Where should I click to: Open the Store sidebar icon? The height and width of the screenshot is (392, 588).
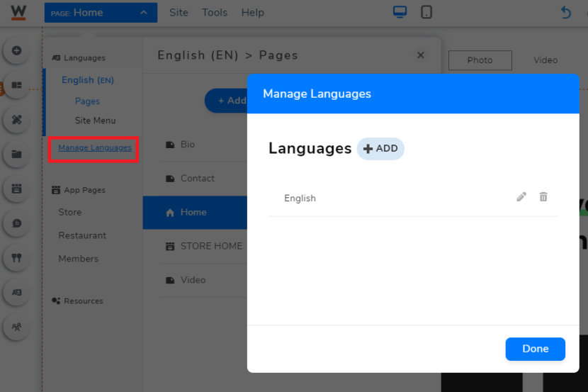17,189
